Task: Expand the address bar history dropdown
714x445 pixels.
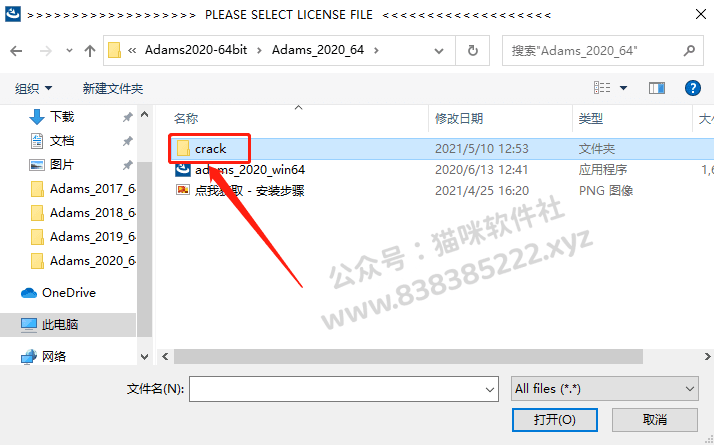Action: click(439, 51)
